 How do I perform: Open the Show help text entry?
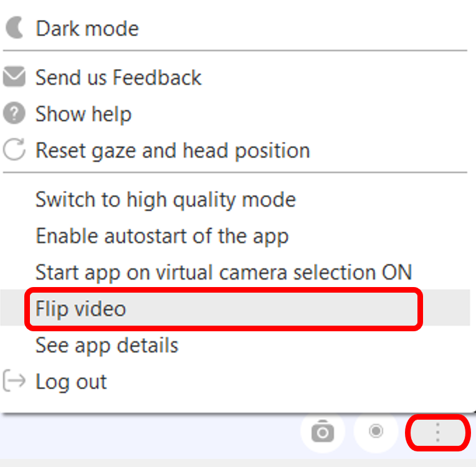pyautogui.click(x=83, y=115)
